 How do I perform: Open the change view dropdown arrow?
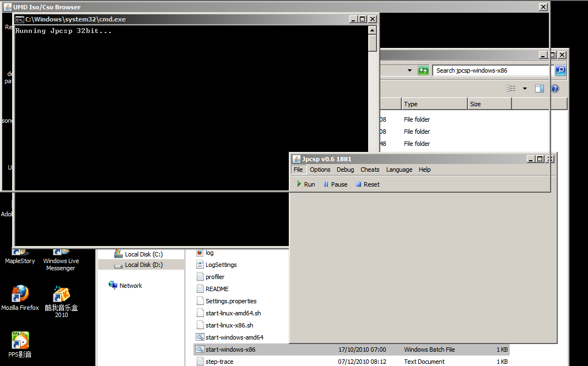[x=525, y=89]
